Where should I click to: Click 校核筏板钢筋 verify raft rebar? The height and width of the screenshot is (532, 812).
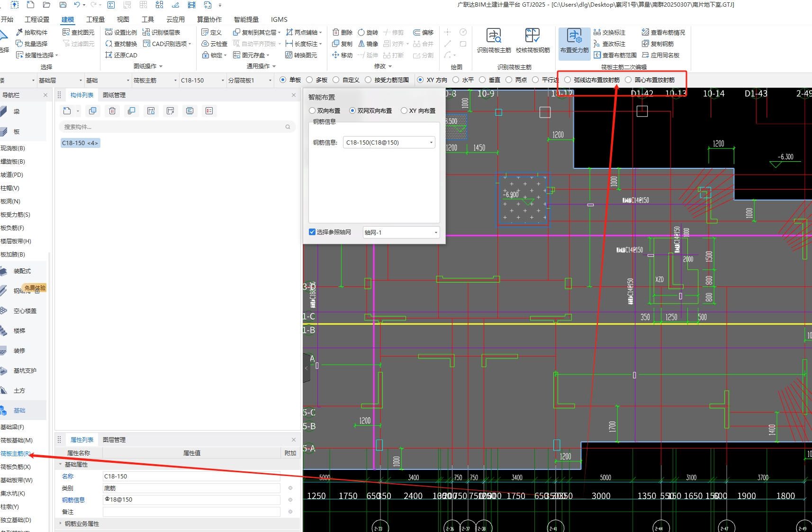(533, 41)
